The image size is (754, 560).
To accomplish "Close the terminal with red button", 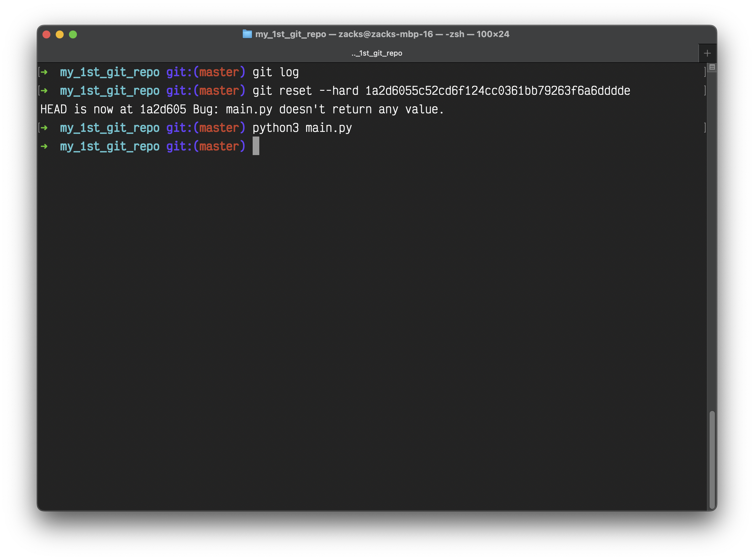I will tap(46, 34).
